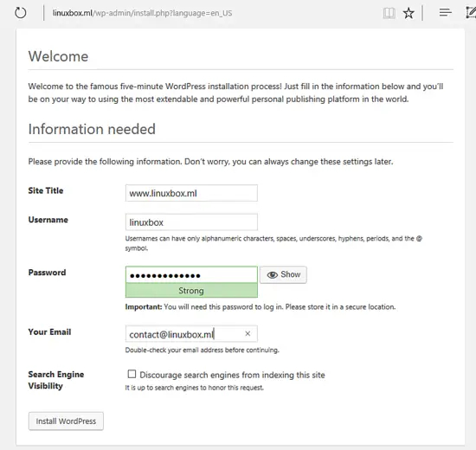This screenshot has width=476, height=450.
Task: Click 'It is up to search engines' note
Action: pos(194,388)
